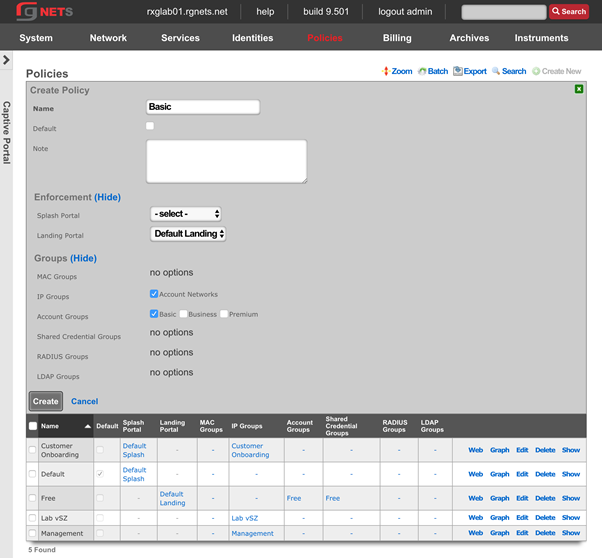Click the Batch icon in Policies toolbar
602x558 pixels.
(x=421, y=72)
